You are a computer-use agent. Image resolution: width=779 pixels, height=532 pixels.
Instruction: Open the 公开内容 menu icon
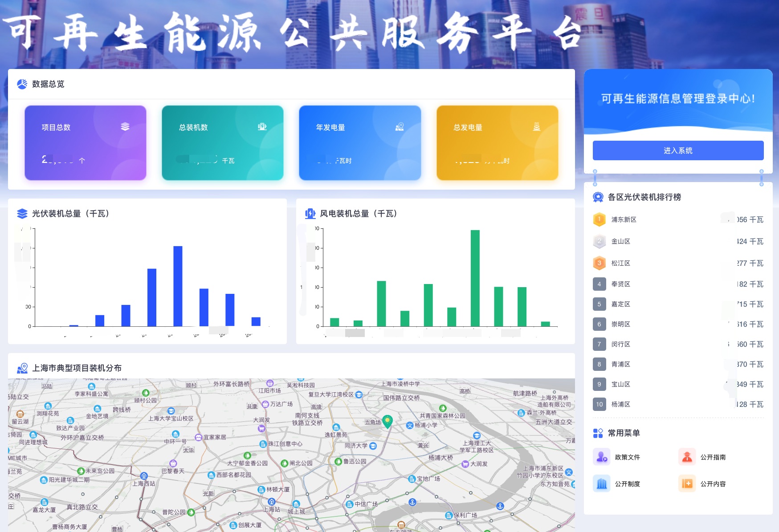687,483
